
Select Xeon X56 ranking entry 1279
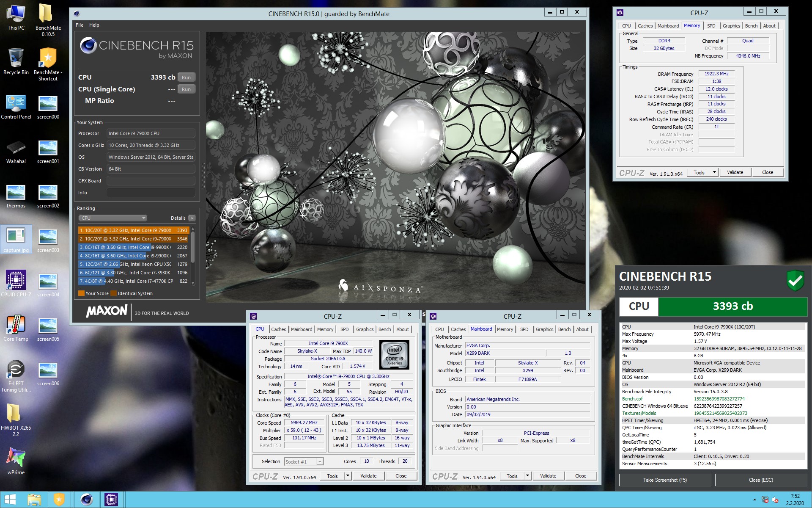134,264
